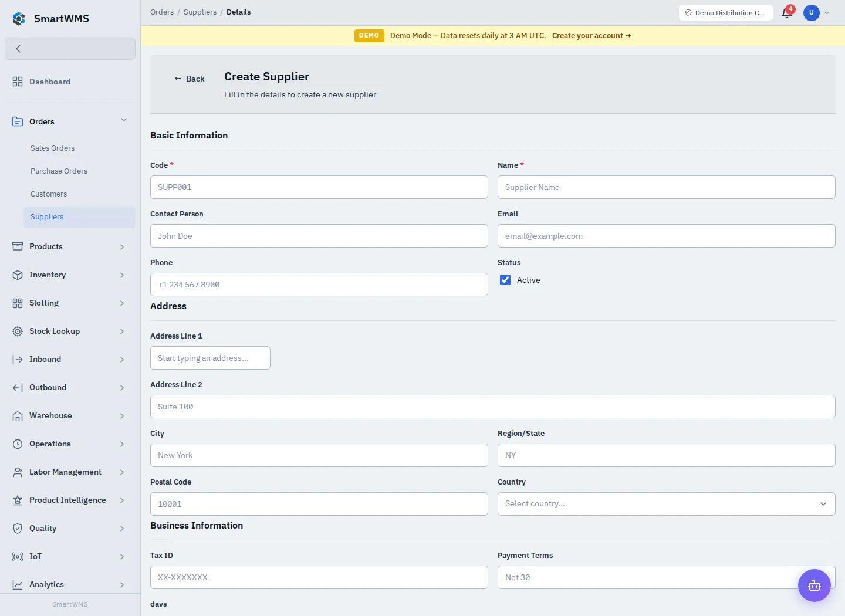This screenshot has height=616, width=845.
Task: Click the Warehouse house icon
Action: click(18, 415)
